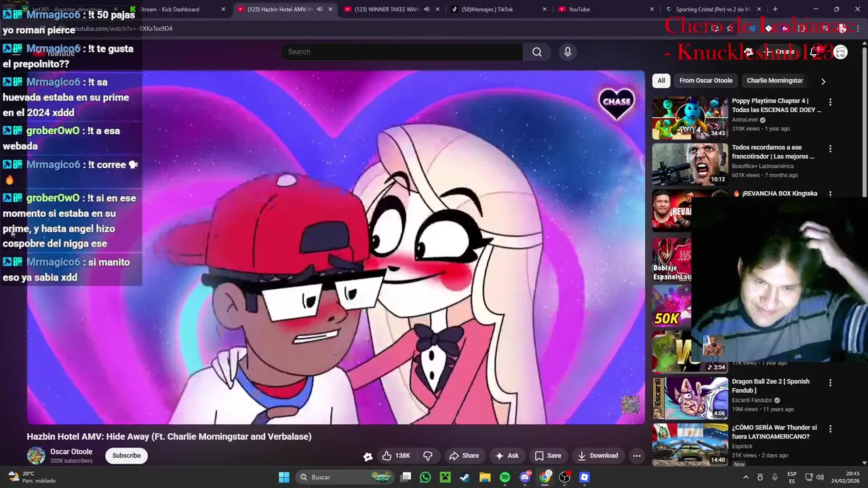The width and height of the screenshot is (868, 488).
Task: Open OBS Studio from the taskbar
Action: click(564, 477)
